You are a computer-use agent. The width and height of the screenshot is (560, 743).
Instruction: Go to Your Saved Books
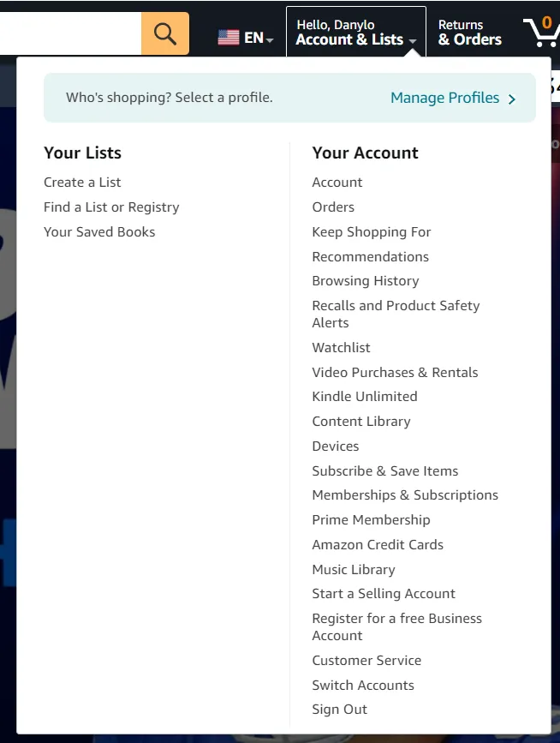coord(99,232)
